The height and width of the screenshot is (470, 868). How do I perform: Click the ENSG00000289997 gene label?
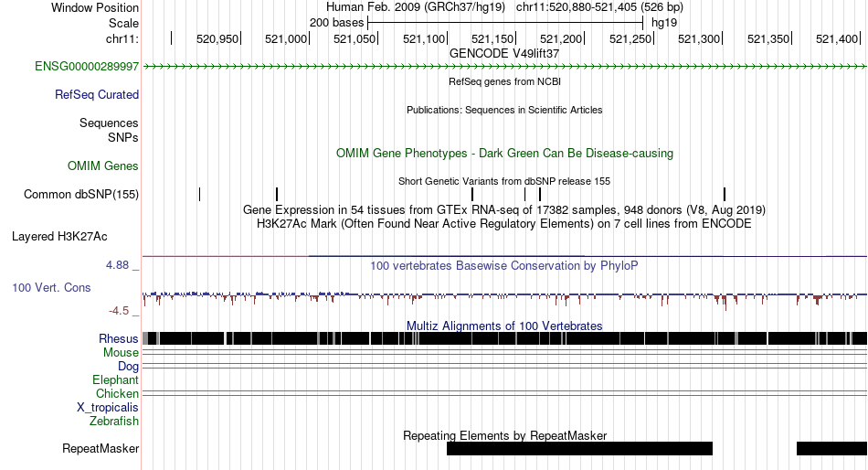(x=87, y=67)
